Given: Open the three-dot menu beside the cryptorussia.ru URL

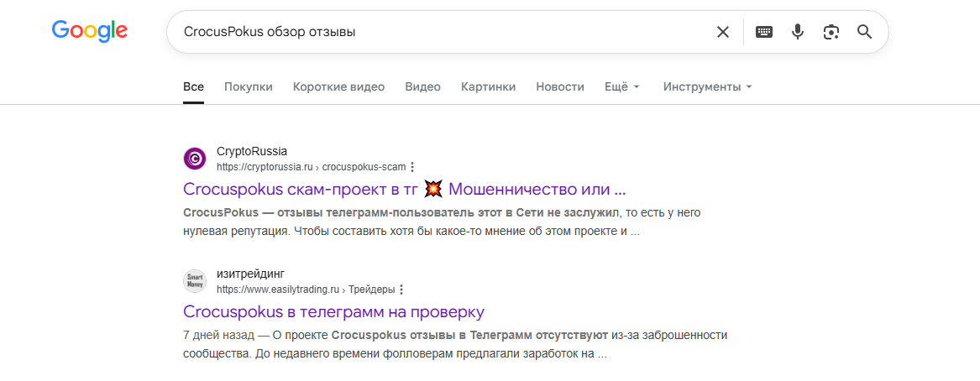Looking at the screenshot, I should [x=411, y=167].
